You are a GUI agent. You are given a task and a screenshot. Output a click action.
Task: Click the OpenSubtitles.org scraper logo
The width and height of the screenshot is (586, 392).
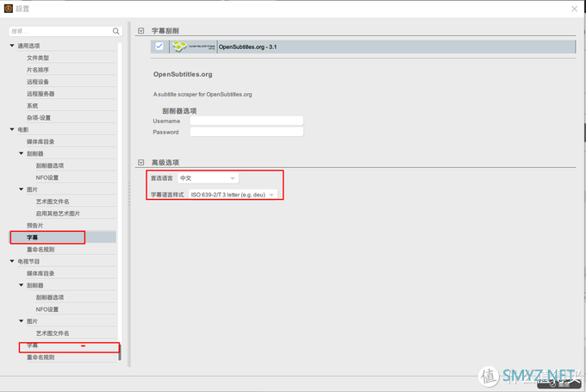(194, 47)
